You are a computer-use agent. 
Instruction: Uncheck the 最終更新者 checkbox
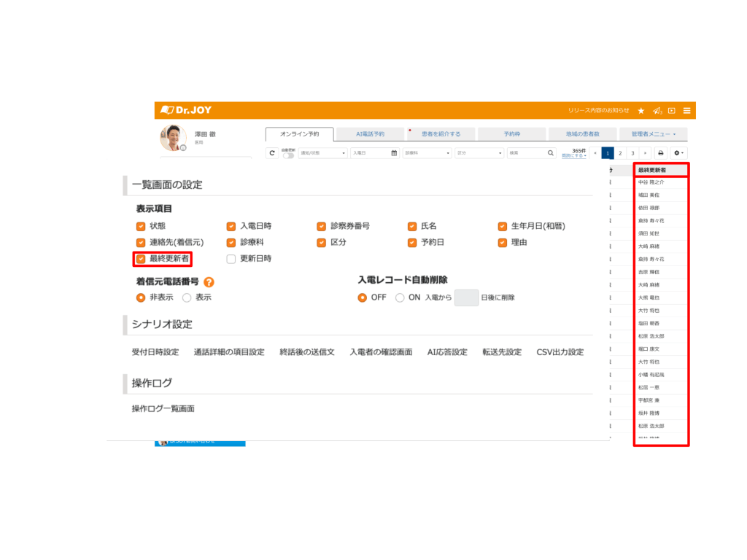[141, 258]
